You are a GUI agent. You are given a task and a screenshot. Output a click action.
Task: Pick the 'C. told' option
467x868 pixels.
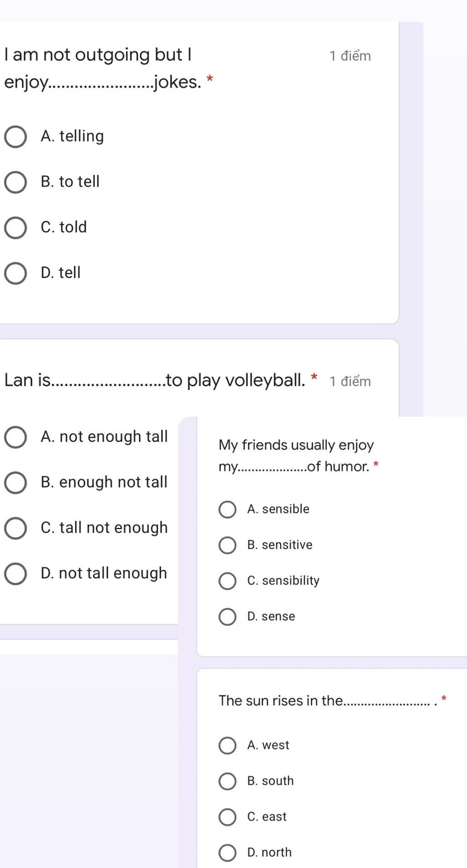pyautogui.click(x=16, y=228)
